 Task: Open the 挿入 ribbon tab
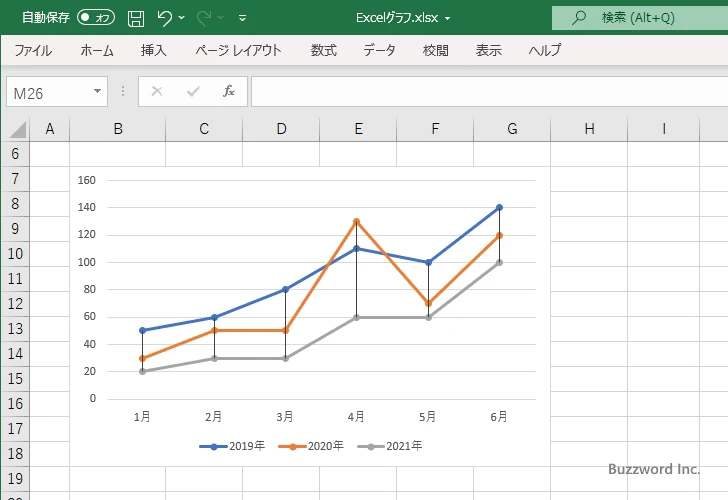pyautogui.click(x=154, y=50)
